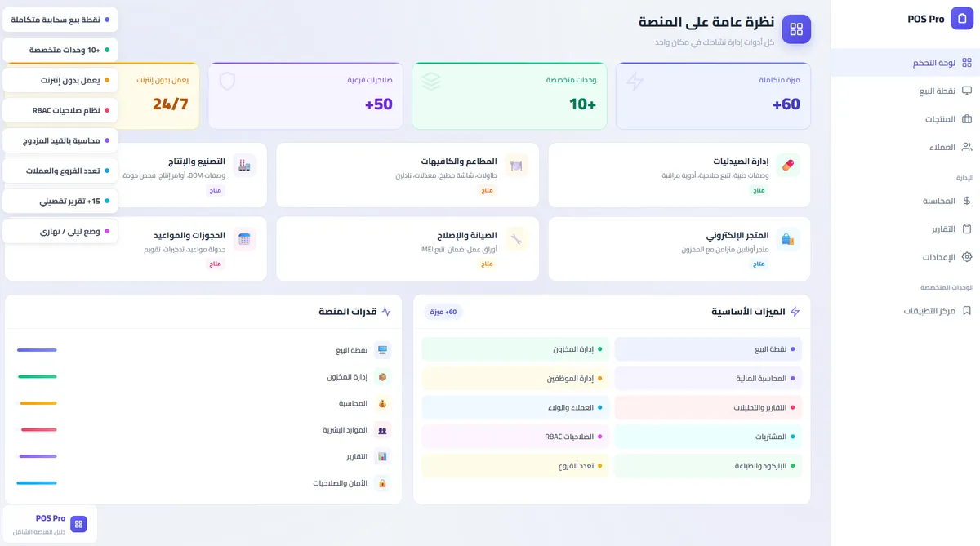Click the security lock icon in capabilities
Viewport: 980px width, 546px height.
pyautogui.click(x=381, y=483)
